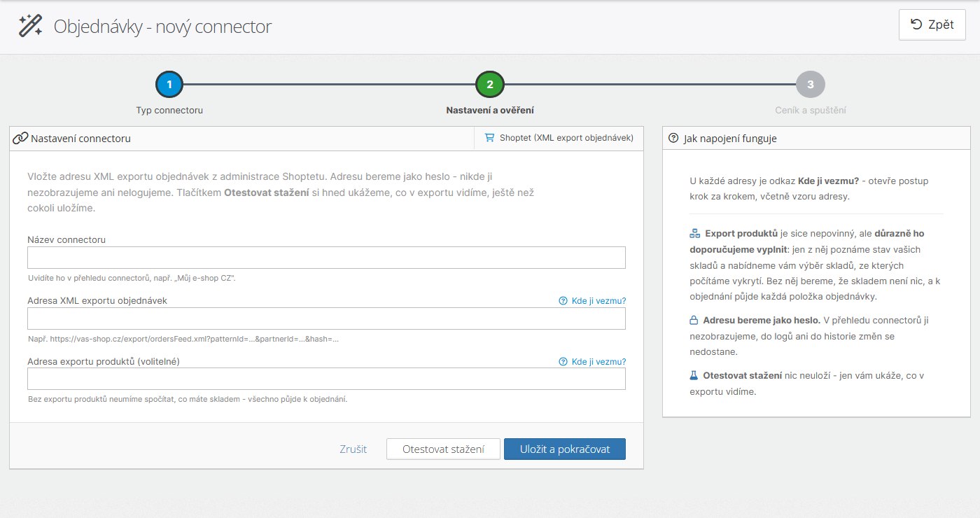
Task: Click the Zpět back button
Action: pos(932,24)
